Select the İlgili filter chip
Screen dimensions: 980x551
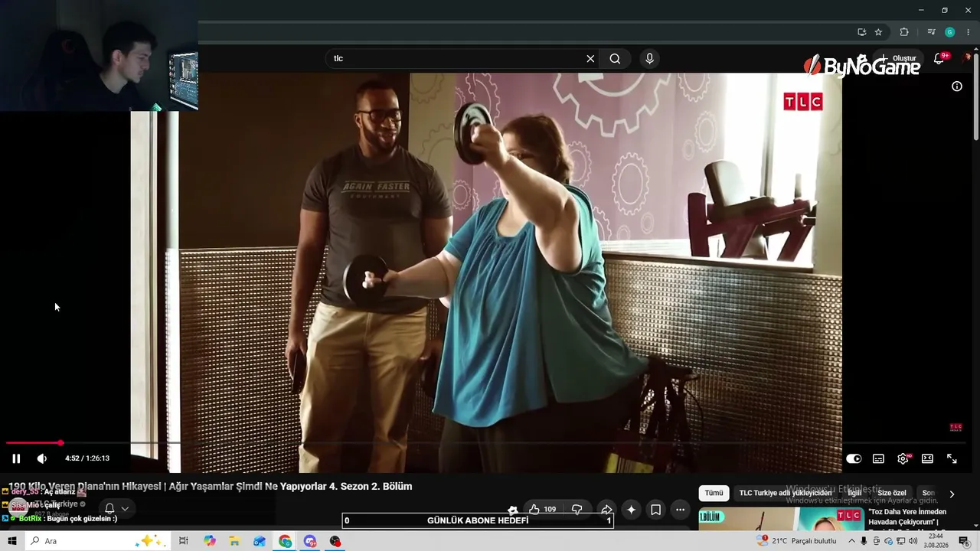click(x=854, y=494)
